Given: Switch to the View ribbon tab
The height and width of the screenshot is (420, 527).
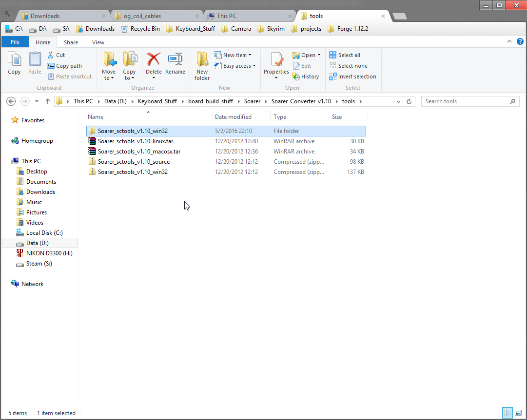Looking at the screenshot, I should click(98, 42).
